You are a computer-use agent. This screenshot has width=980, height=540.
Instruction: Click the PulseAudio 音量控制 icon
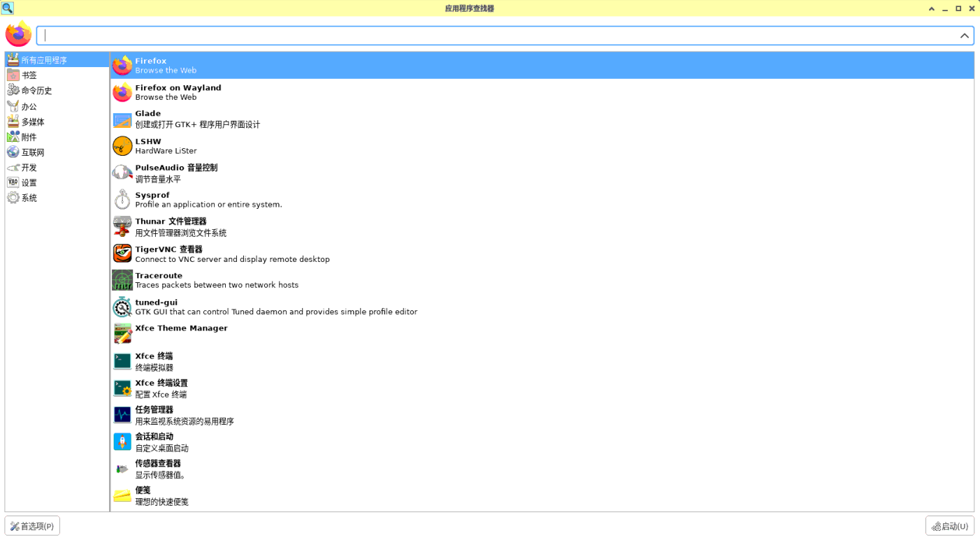click(122, 173)
